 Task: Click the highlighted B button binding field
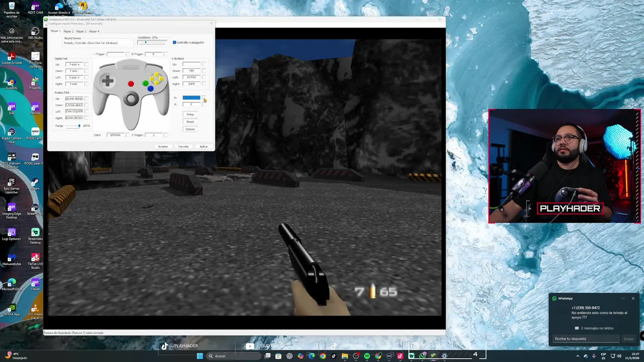click(x=192, y=98)
